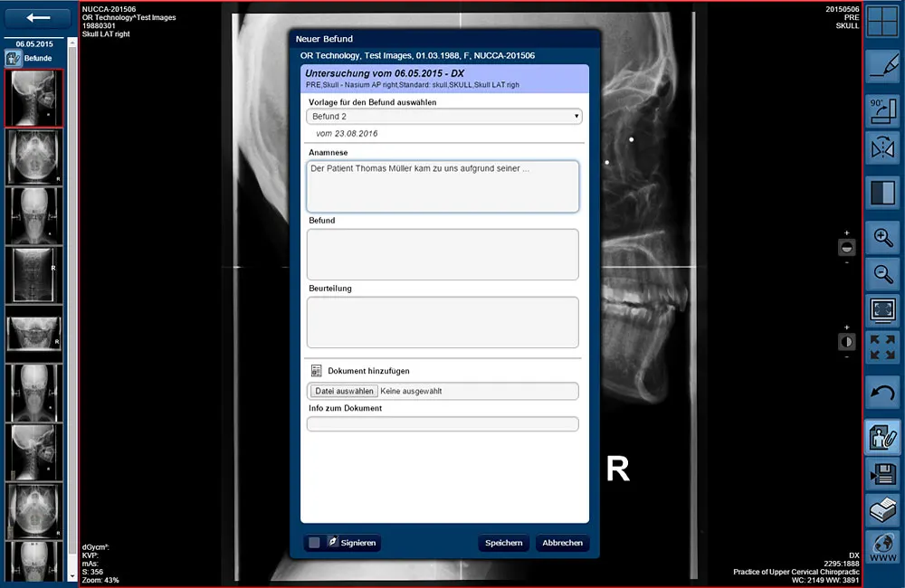Tick the checkbox beside Signieren
The width and height of the screenshot is (905, 588).
[x=314, y=543]
